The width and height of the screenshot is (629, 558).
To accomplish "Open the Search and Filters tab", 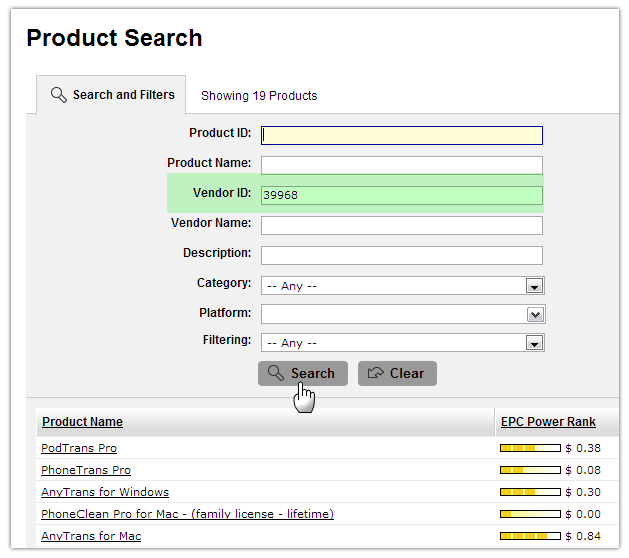I will pos(111,95).
